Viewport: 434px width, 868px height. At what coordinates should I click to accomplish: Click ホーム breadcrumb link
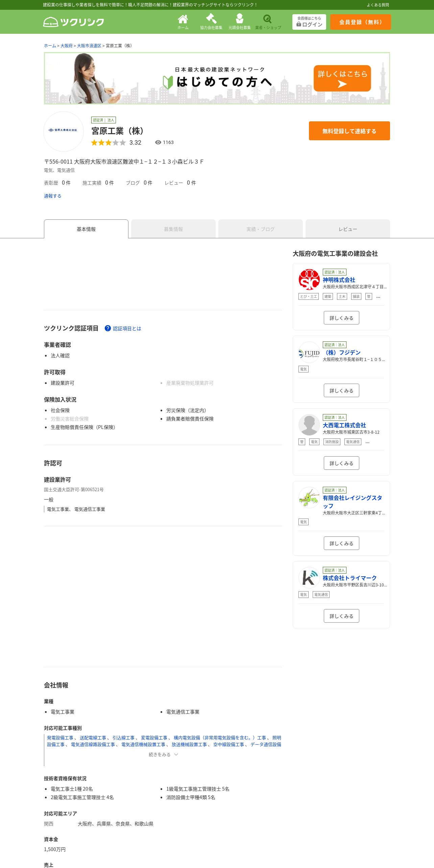pyautogui.click(x=50, y=46)
